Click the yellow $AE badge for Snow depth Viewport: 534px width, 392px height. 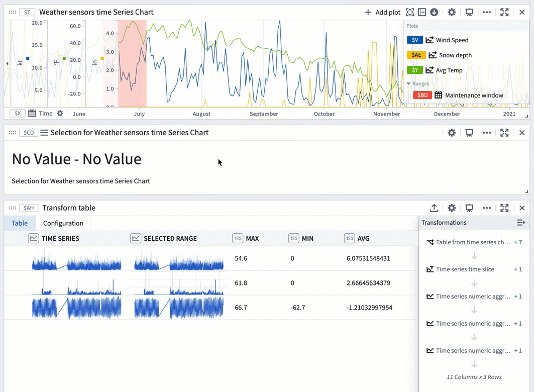coord(416,55)
